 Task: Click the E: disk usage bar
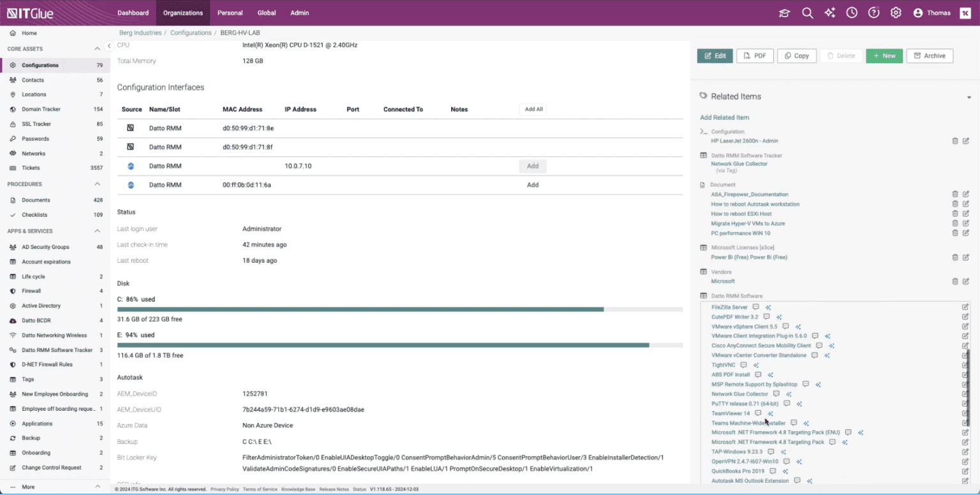click(x=400, y=345)
